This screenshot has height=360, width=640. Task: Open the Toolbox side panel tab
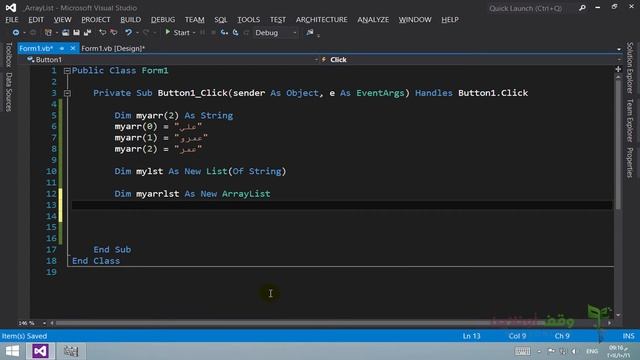(x=9, y=54)
